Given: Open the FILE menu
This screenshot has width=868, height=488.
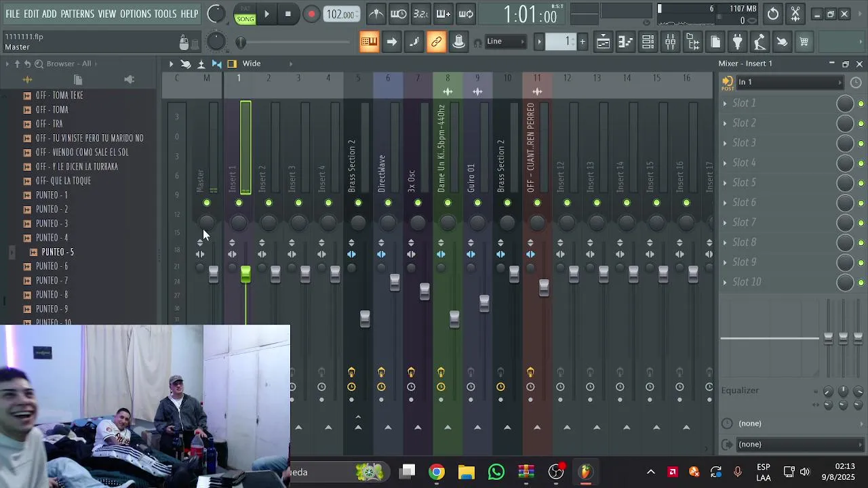Looking at the screenshot, I should (x=13, y=14).
